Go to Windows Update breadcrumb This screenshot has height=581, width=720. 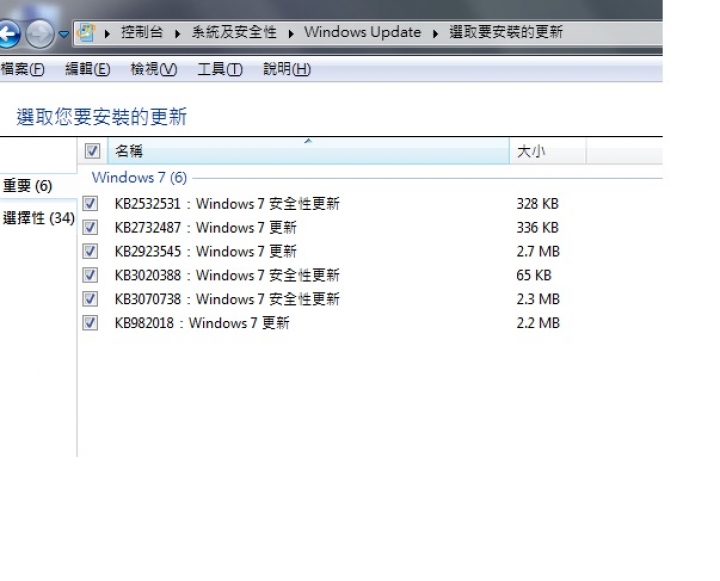(x=362, y=32)
